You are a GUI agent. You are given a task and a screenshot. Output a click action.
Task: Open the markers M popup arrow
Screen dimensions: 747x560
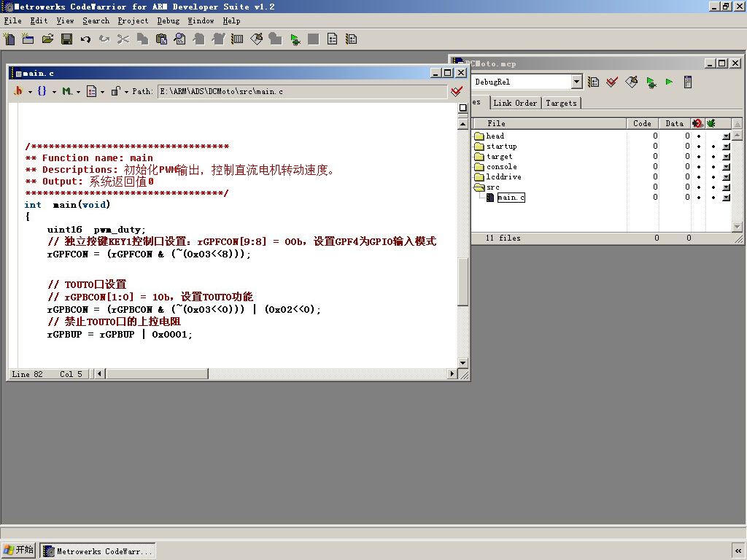click(78, 91)
